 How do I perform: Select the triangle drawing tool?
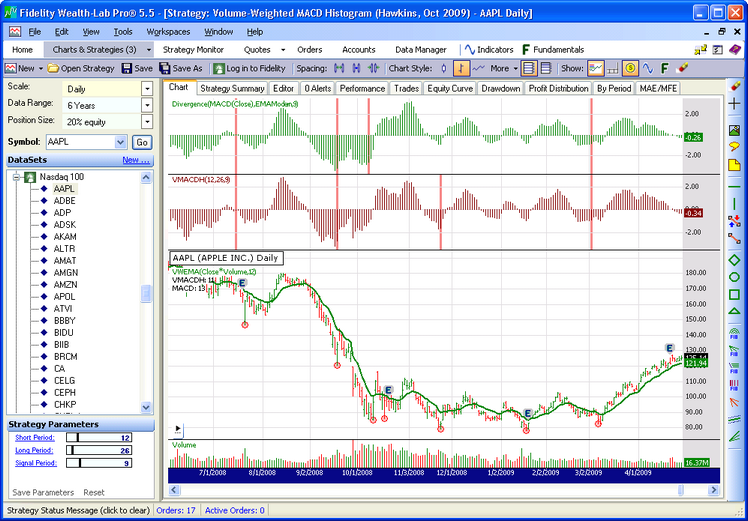[x=735, y=312]
